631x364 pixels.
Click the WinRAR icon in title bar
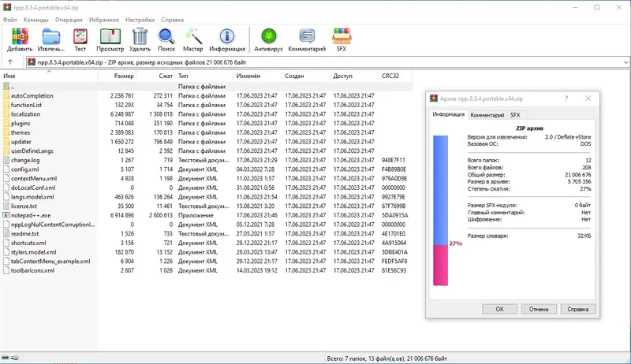tap(7, 7)
